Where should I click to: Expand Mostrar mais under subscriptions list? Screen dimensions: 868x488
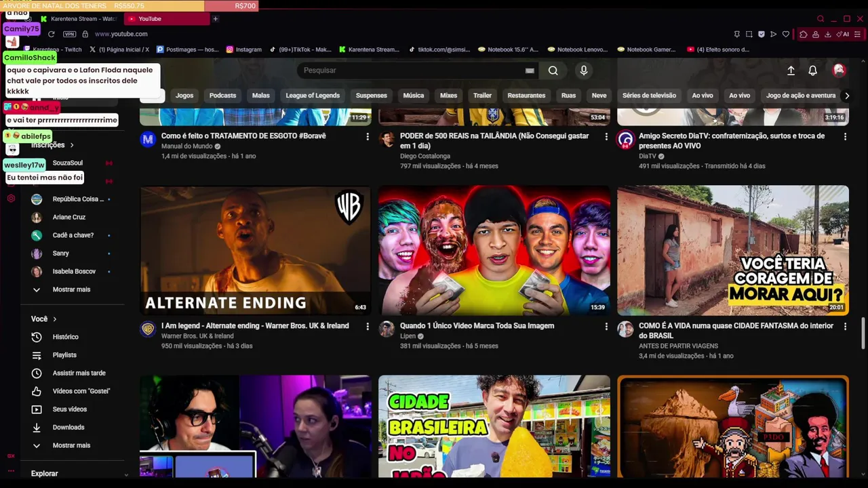pyautogui.click(x=71, y=289)
